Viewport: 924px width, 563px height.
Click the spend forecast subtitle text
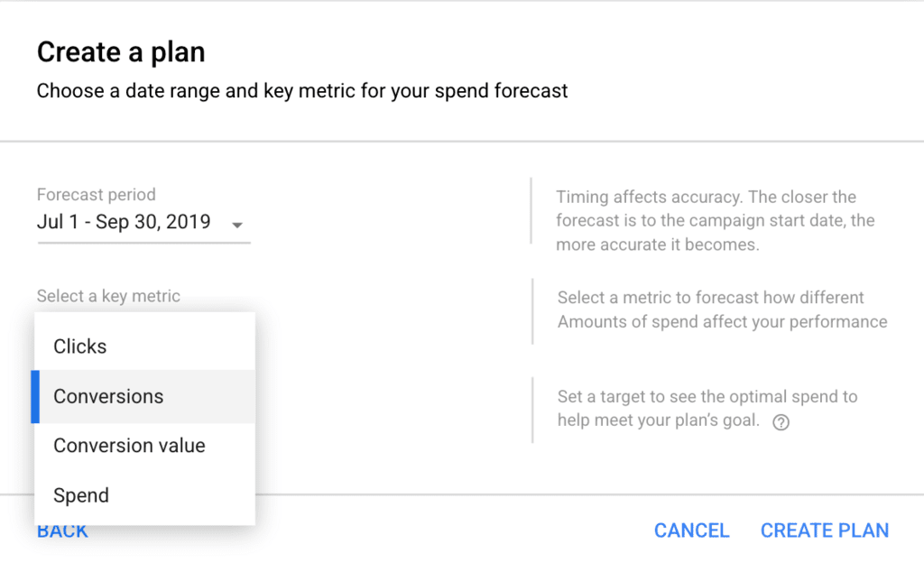[x=302, y=91]
